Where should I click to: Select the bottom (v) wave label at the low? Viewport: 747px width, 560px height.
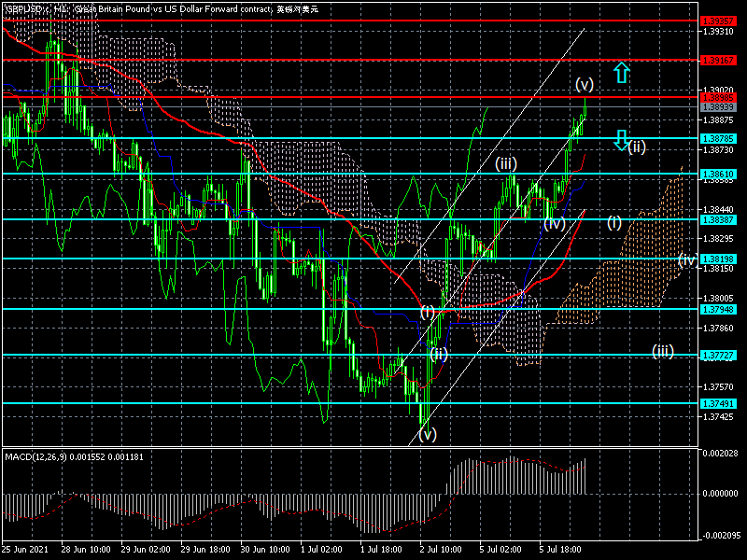(x=427, y=434)
